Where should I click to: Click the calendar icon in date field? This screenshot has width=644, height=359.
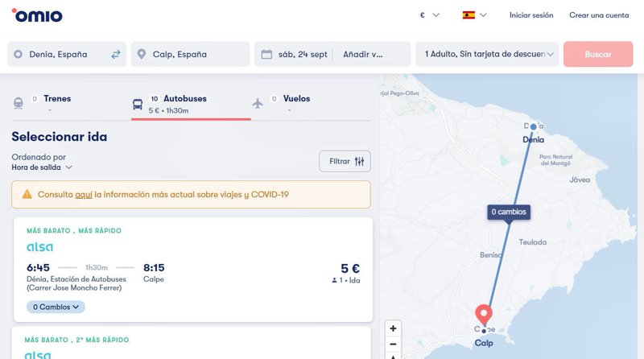(x=266, y=55)
